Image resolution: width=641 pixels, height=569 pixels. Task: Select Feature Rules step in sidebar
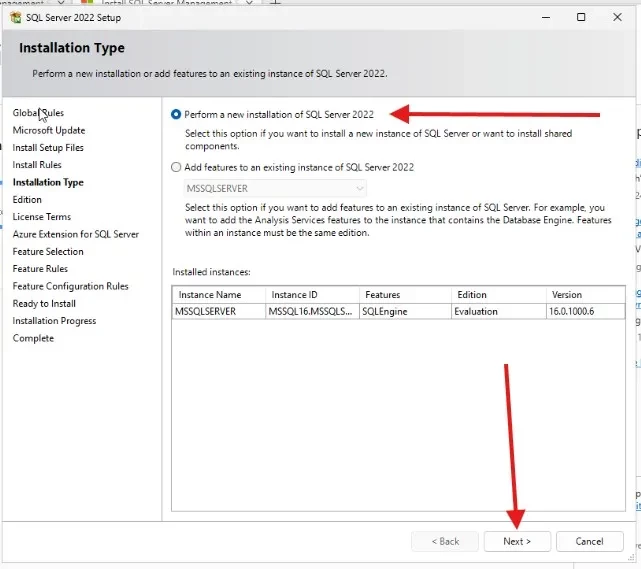(40, 269)
